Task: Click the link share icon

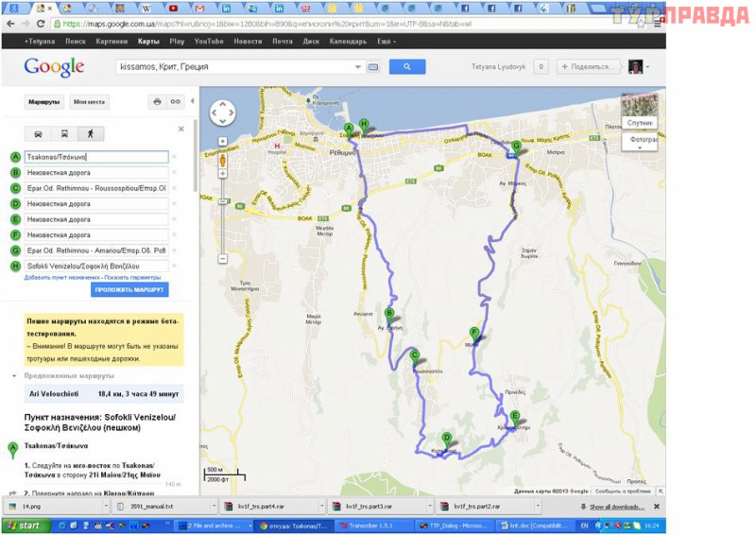Action: (x=175, y=101)
